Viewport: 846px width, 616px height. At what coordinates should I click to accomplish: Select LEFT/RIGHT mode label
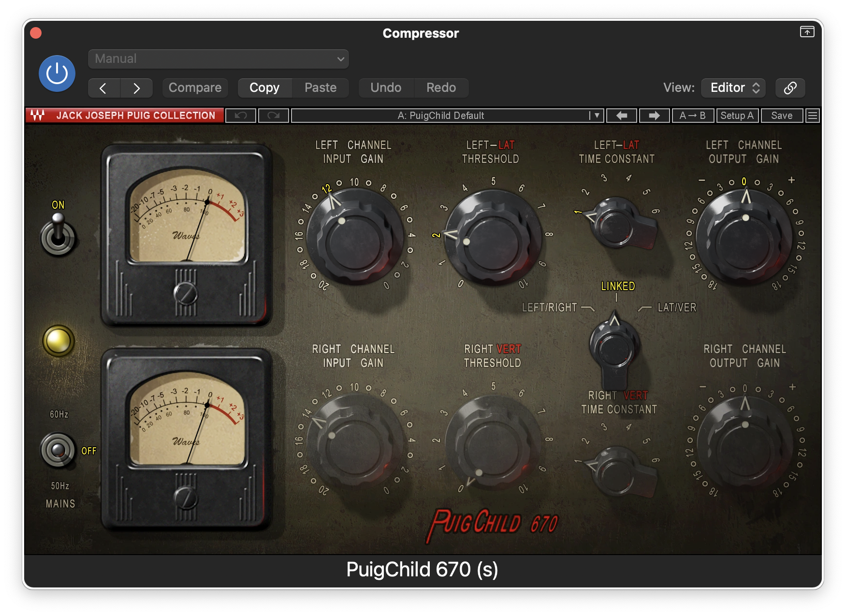(x=550, y=308)
